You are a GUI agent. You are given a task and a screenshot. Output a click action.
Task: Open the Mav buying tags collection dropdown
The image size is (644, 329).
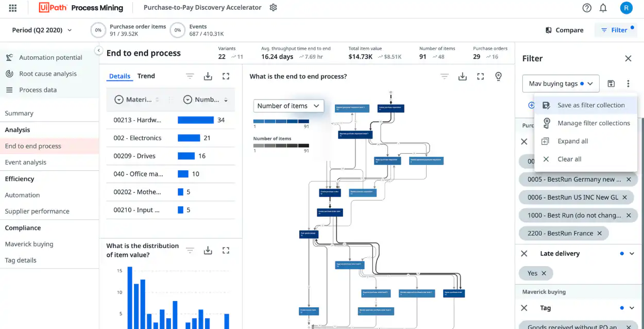click(x=561, y=84)
